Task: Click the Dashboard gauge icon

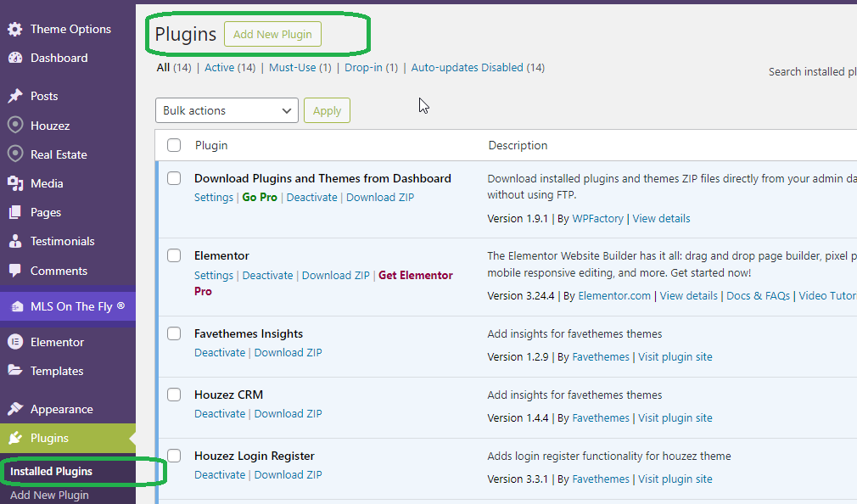Action: point(15,58)
